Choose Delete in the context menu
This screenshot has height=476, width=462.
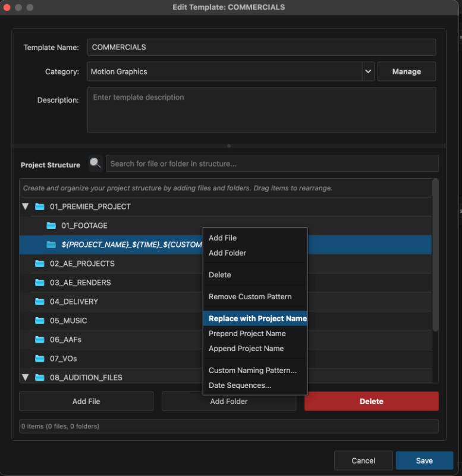[x=255, y=275]
